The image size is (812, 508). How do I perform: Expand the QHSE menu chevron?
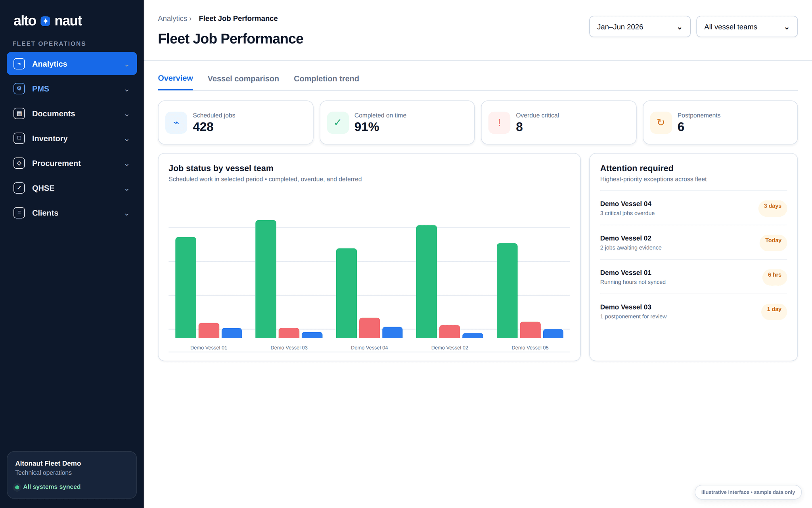[x=127, y=189]
